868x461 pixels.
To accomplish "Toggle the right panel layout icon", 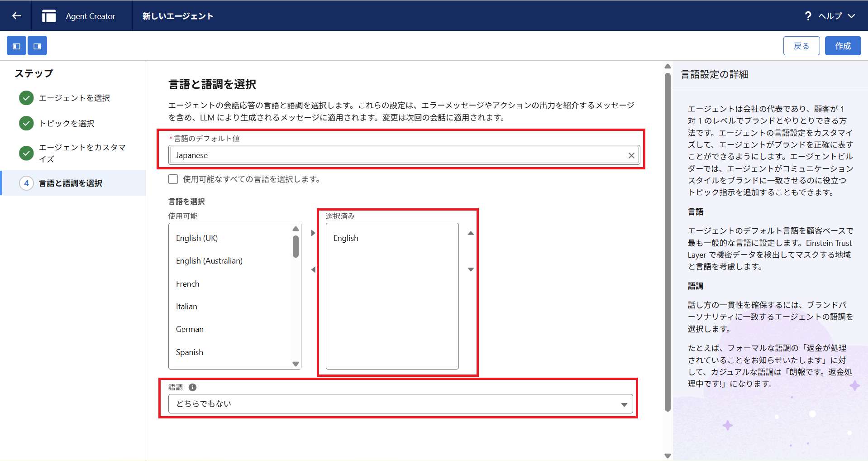I will 37,46.
